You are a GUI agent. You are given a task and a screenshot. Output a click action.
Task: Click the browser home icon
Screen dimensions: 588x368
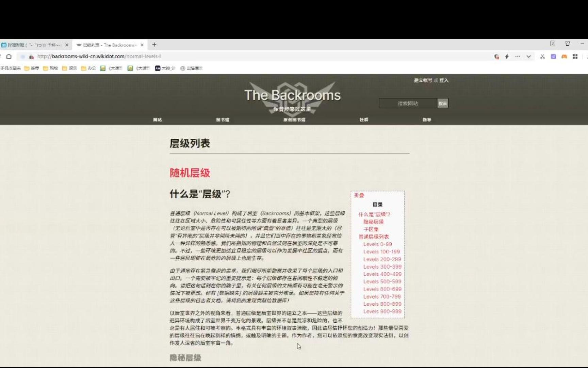(x=9, y=57)
